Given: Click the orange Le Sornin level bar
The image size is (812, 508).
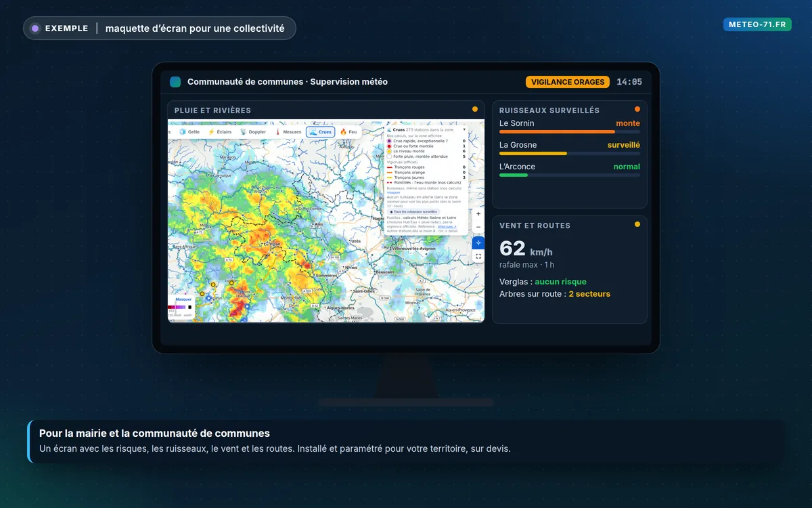Looking at the screenshot, I should coord(557,131).
